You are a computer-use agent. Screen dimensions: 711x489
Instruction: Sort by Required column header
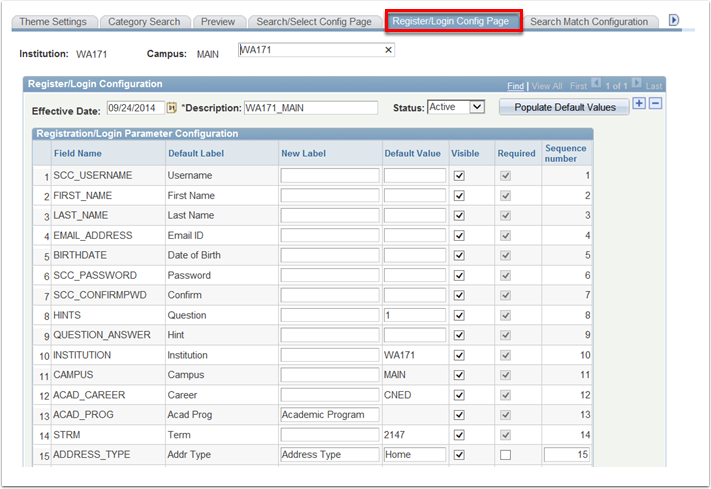[x=516, y=153]
